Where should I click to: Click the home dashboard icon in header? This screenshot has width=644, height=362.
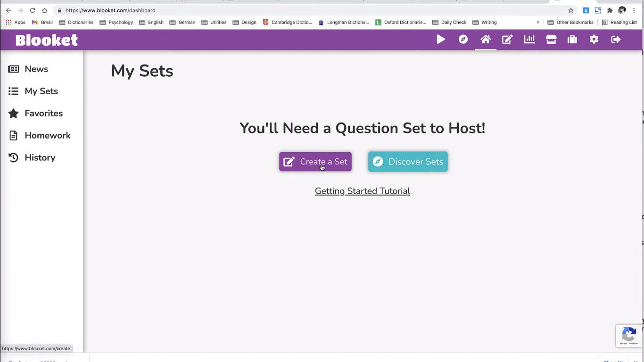(x=486, y=40)
